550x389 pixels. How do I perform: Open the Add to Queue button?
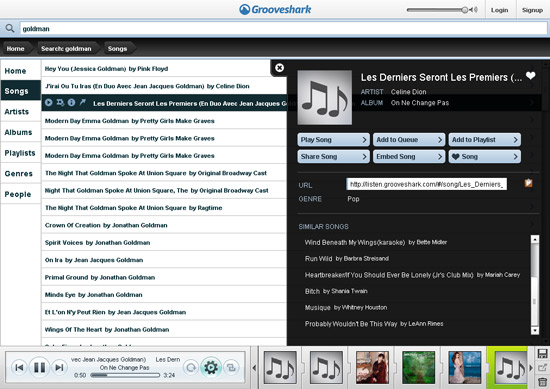[x=409, y=140]
